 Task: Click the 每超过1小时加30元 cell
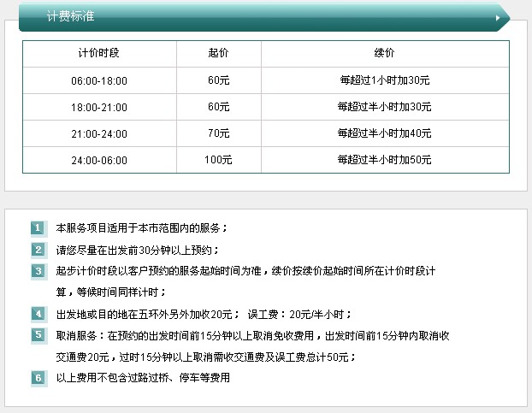pos(384,80)
